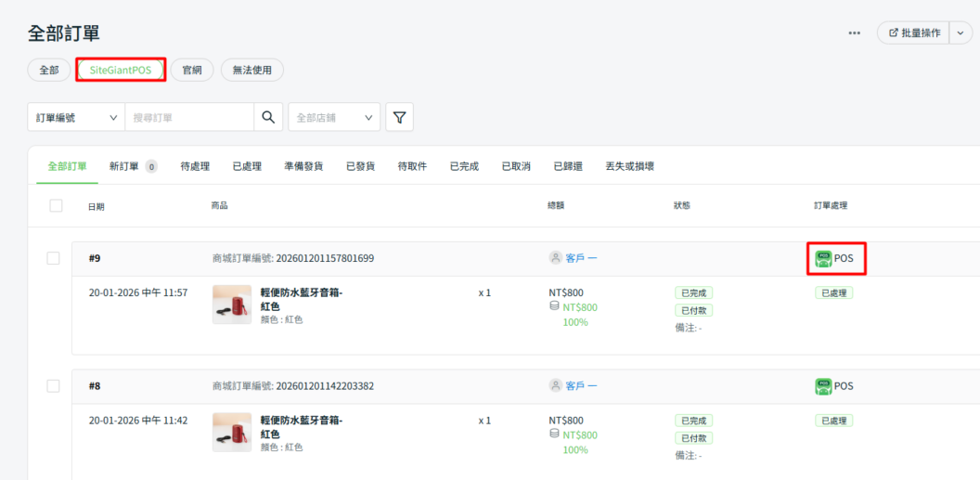Click the 搜尋訂單 search input field
Image resolution: width=980 pixels, height=480 pixels.
click(x=189, y=117)
